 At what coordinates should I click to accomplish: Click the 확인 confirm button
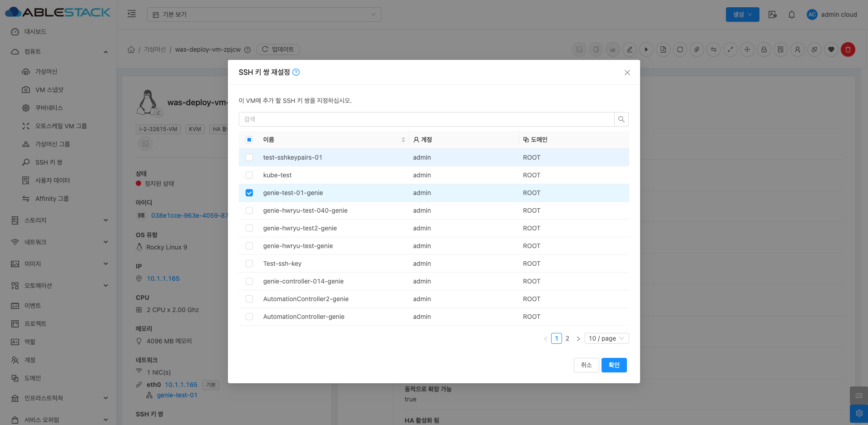coord(614,365)
